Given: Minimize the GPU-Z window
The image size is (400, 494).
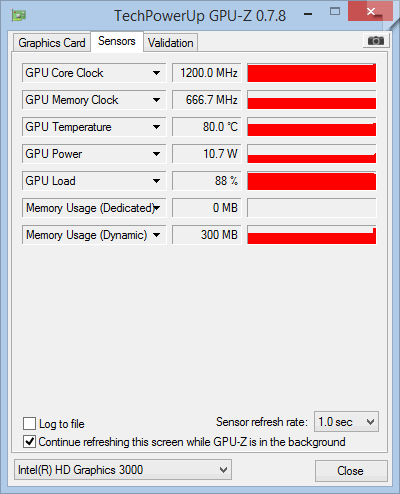Looking at the screenshot, I should click(x=308, y=14).
